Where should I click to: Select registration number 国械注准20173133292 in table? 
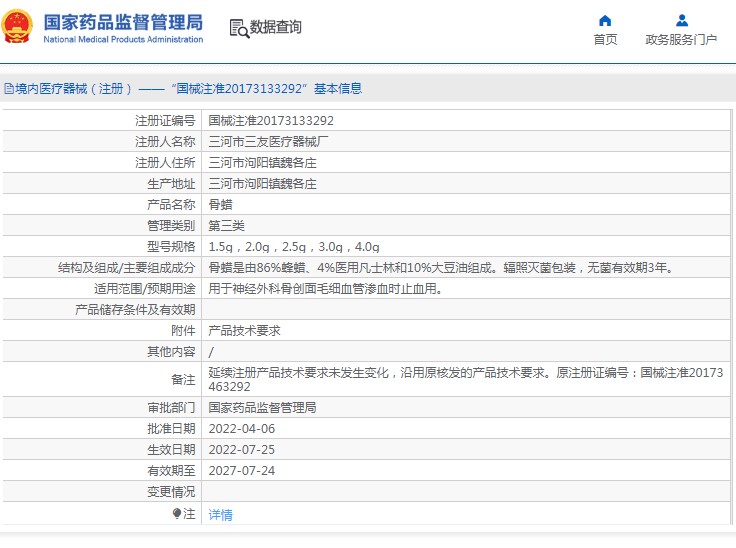[271, 121]
